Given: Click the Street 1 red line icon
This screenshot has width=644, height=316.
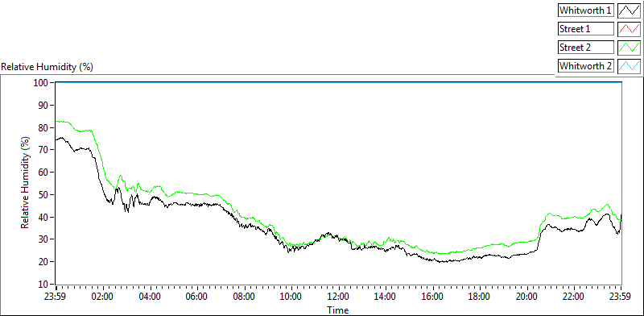Looking at the screenshot, I should [629, 29].
